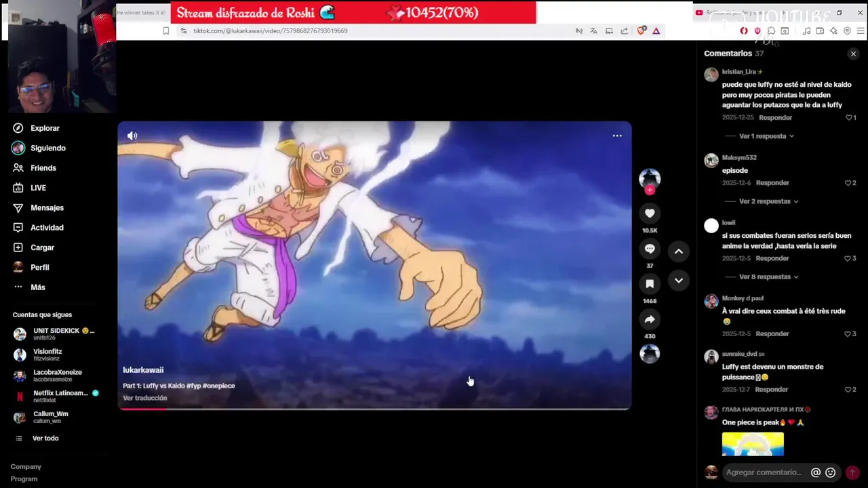Go to the previous video with up arrow
This screenshot has height=488, width=868.
tap(678, 251)
